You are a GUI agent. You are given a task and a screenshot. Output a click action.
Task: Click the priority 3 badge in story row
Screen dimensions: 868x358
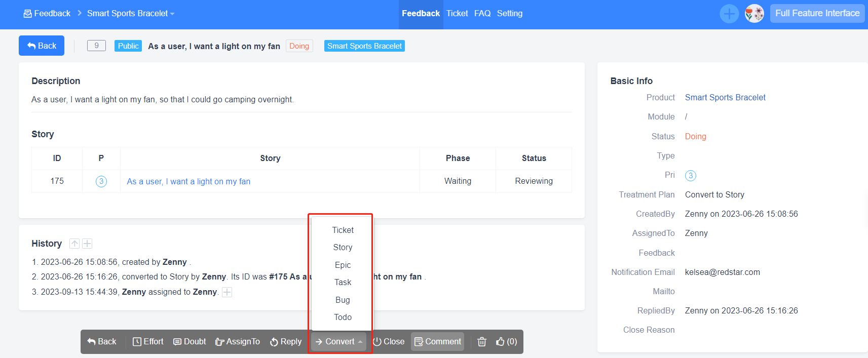(101, 181)
